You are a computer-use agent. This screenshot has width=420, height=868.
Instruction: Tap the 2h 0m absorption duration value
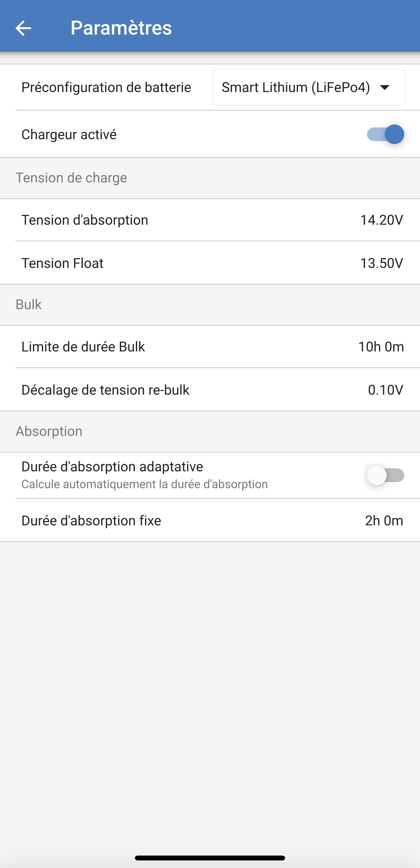[384, 520]
